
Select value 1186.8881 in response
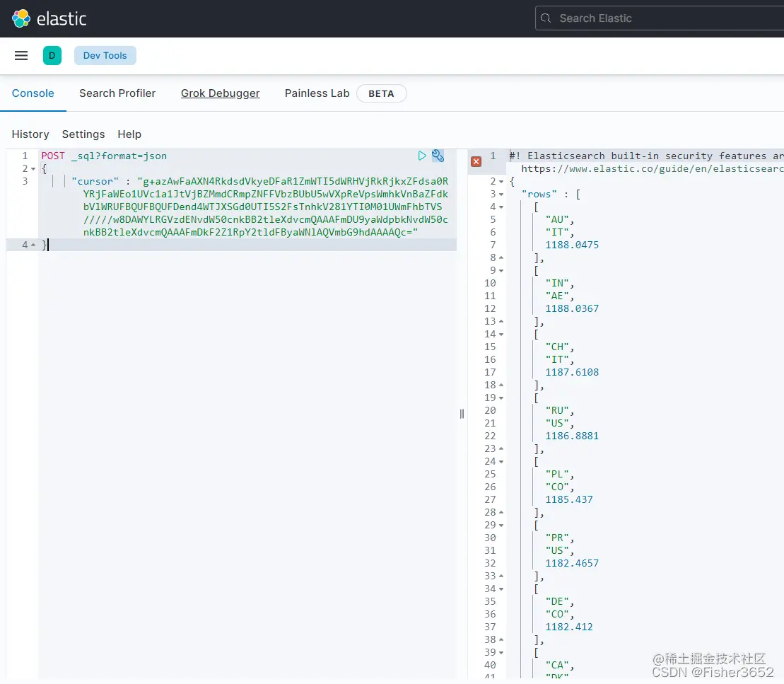(572, 436)
